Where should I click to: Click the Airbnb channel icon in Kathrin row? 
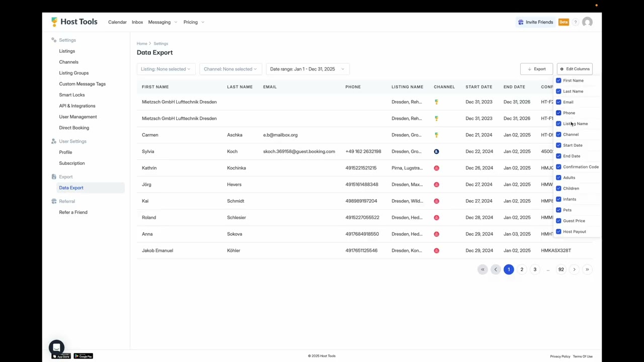[x=436, y=168]
